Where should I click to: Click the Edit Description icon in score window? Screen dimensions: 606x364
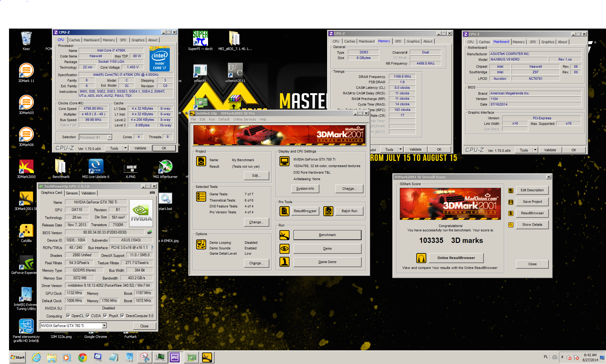click(x=511, y=190)
